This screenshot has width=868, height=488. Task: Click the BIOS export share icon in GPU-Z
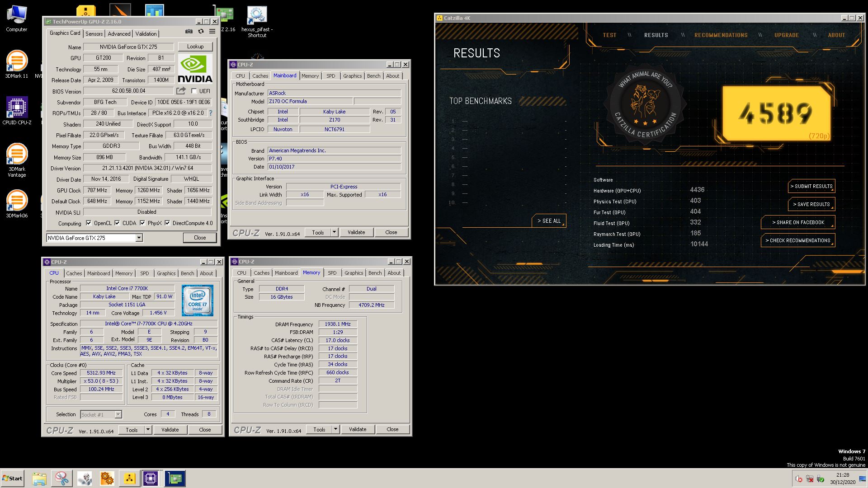[x=181, y=91]
